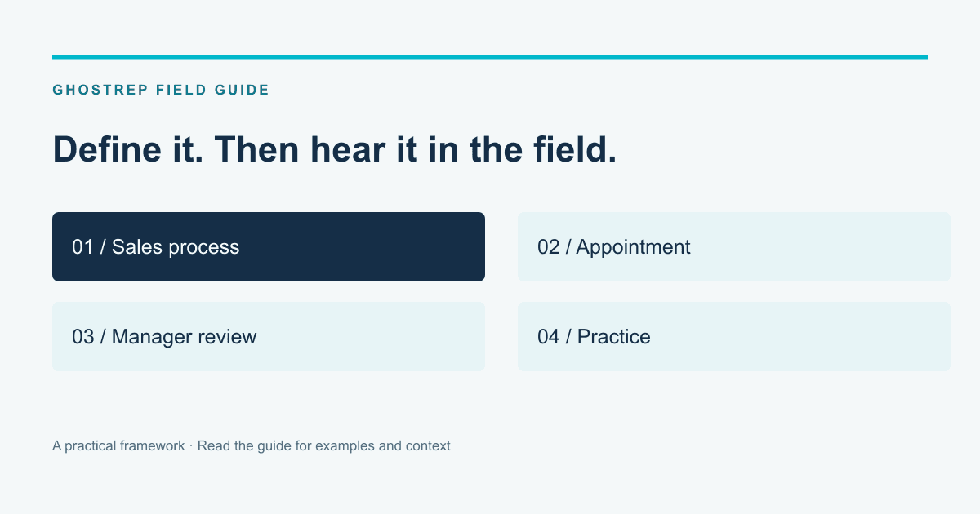Select the dark '01 / Sales process' card
This screenshot has height=514, width=980.
pyautogui.click(x=269, y=246)
